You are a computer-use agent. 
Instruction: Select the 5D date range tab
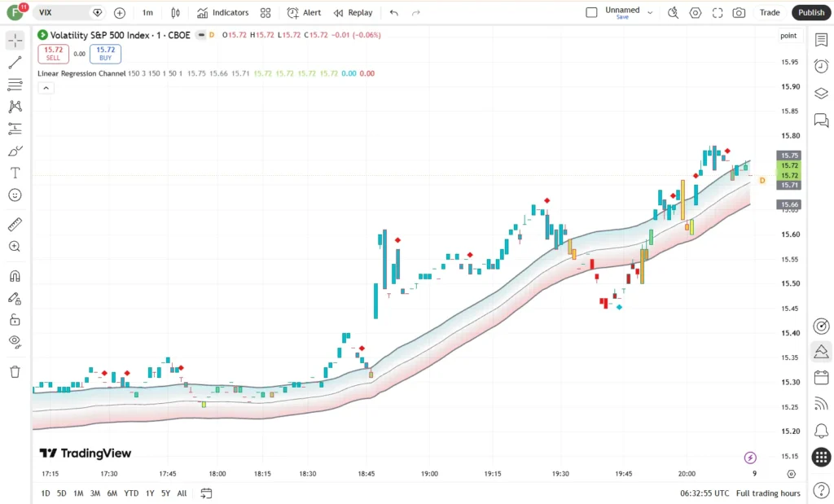pyautogui.click(x=62, y=493)
